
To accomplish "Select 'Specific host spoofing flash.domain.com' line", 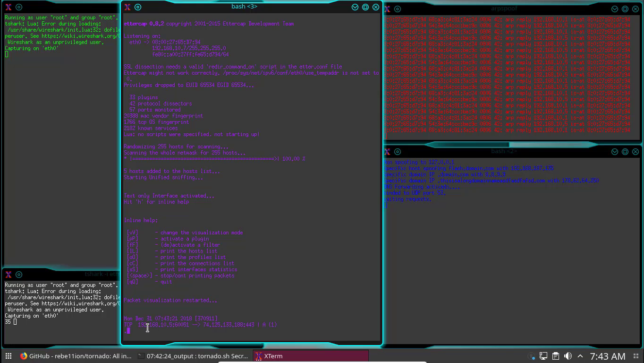I will [469, 168].
